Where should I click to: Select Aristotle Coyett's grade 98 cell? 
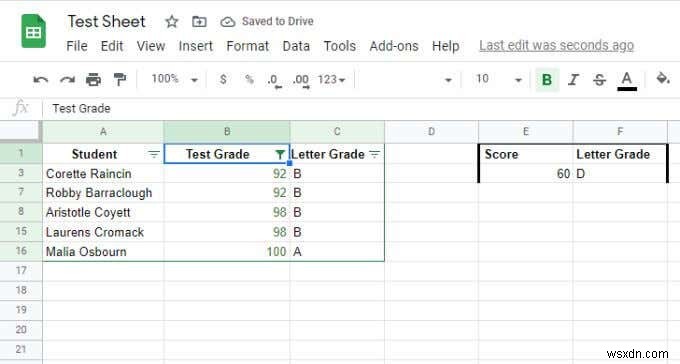(x=227, y=212)
